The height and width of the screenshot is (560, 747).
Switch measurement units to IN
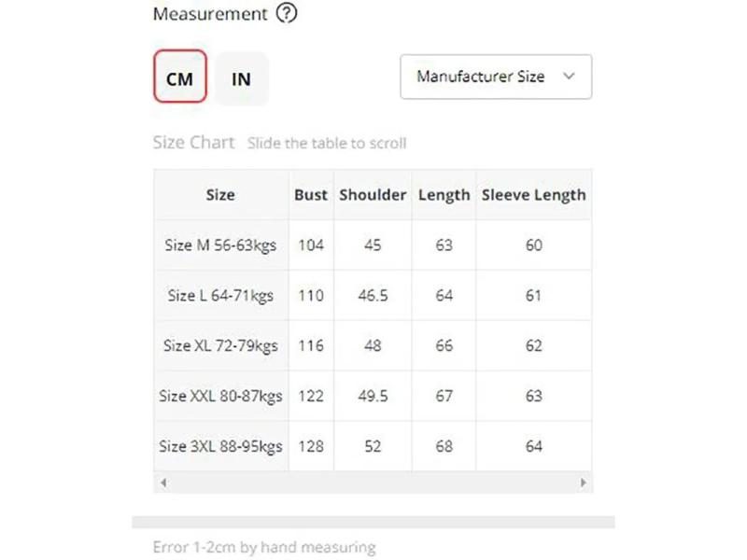242,78
